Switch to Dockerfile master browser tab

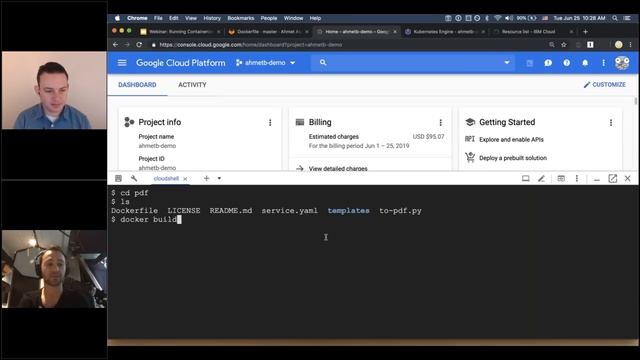(x=269, y=31)
